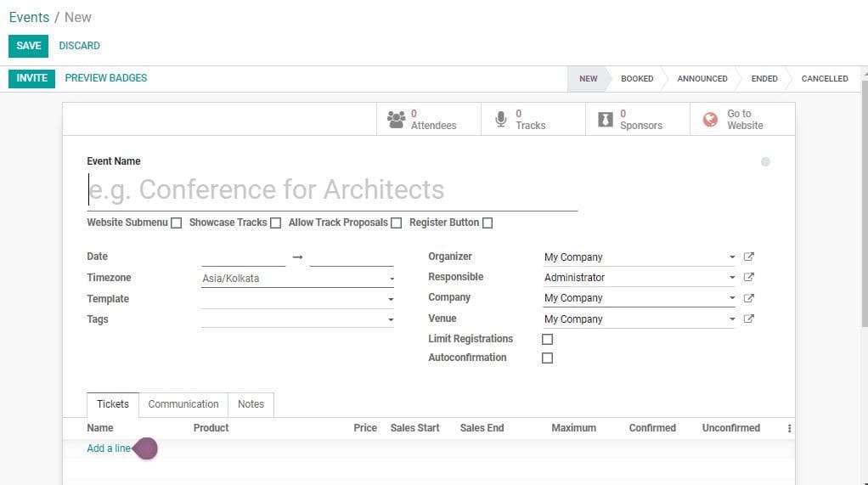Switch to the Communication tab
The width and height of the screenshot is (868, 485).
(x=183, y=404)
